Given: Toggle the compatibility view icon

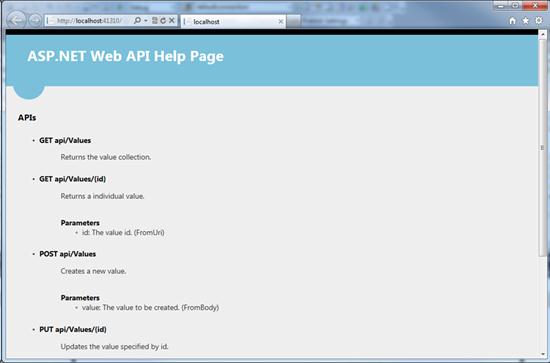Looking at the screenshot, I should pyautogui.click(x=155, y=21).
